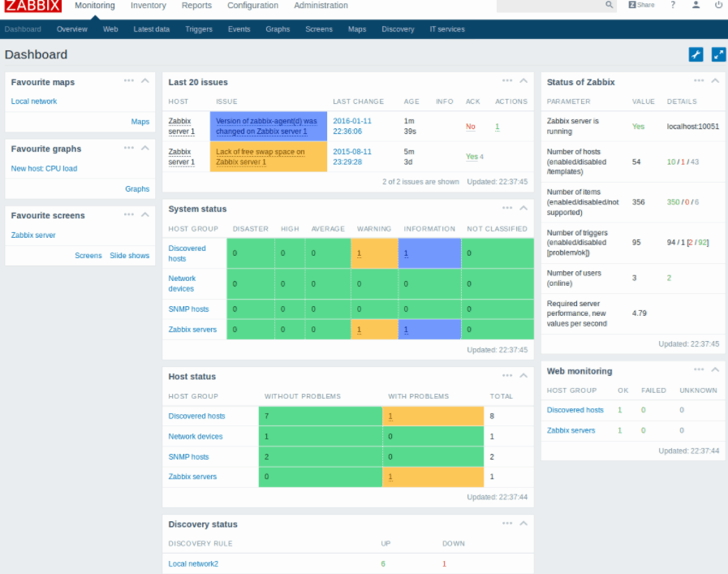Open Web monitoring widget options menu

699,369
